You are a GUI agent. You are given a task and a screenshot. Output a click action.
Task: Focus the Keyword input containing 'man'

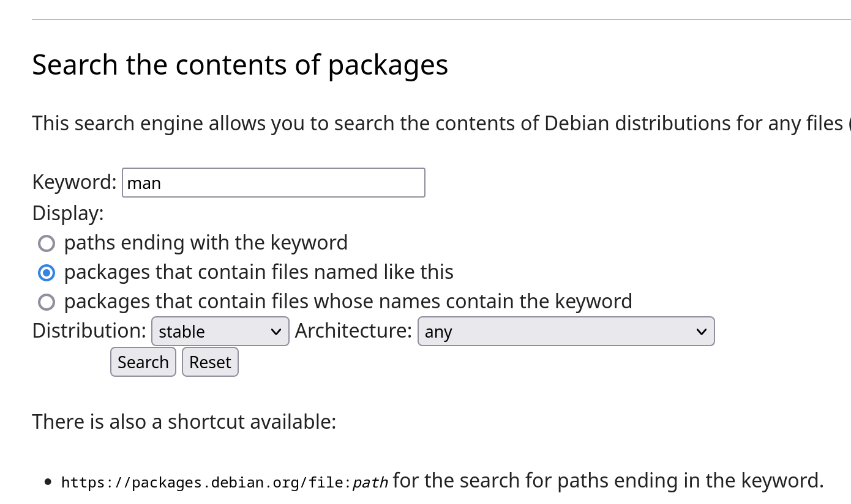click(x=274, y=183)
